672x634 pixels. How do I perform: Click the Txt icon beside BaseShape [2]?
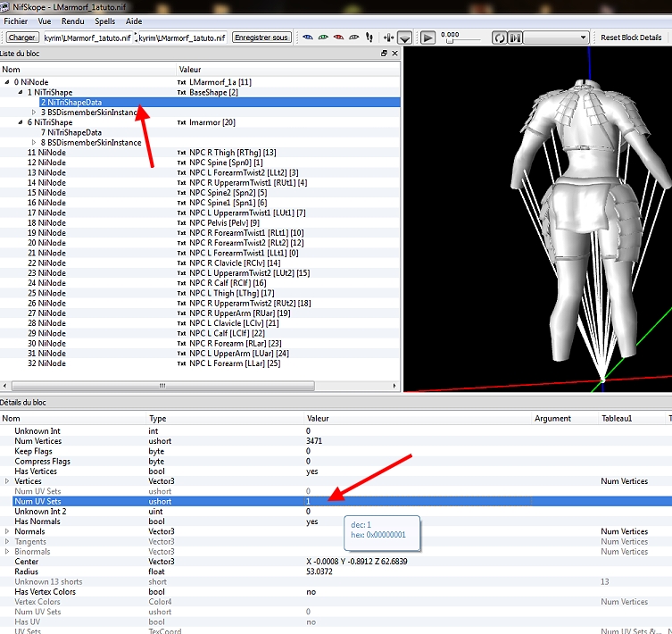coord(182,92)
